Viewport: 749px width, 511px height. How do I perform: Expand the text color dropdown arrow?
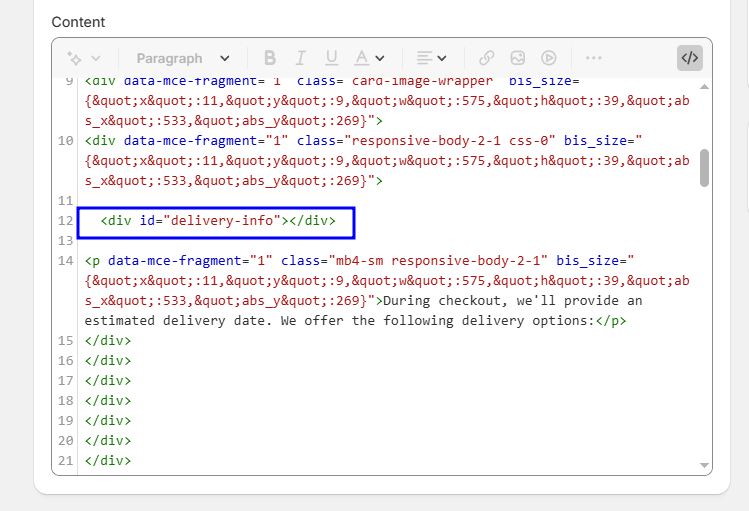point(380,58)
